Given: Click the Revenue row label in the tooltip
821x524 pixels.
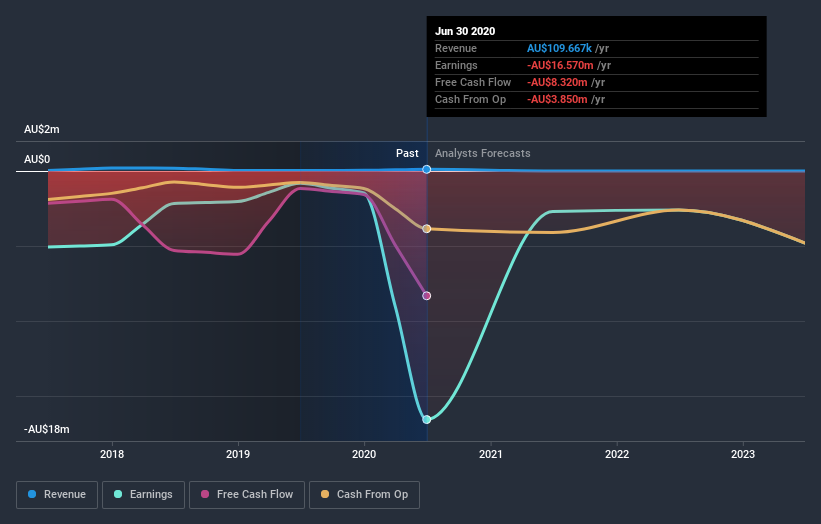Looking at the screenshot, I should tap(456, 48).
